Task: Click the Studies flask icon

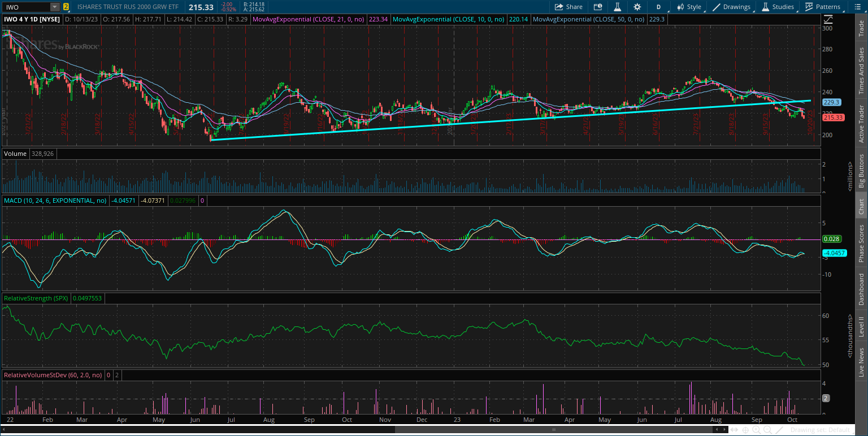Action: [765, 7]
